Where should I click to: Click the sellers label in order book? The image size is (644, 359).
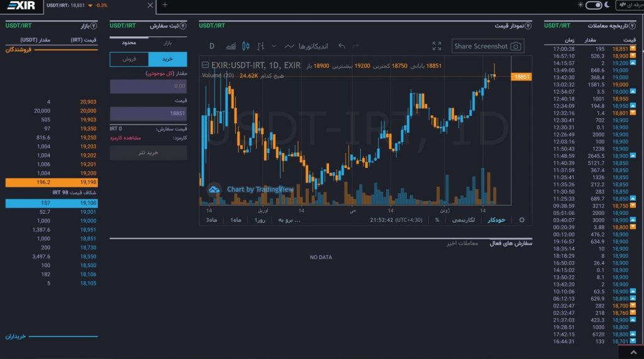point(18,50)
